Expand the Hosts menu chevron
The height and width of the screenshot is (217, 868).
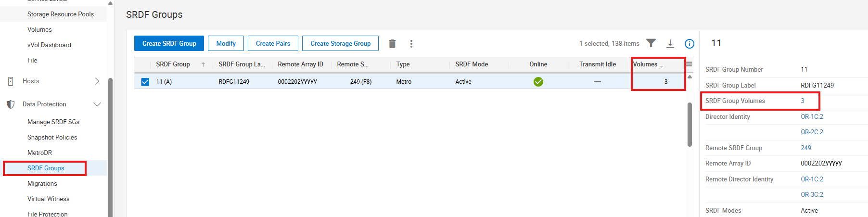[x=97, y=81]
